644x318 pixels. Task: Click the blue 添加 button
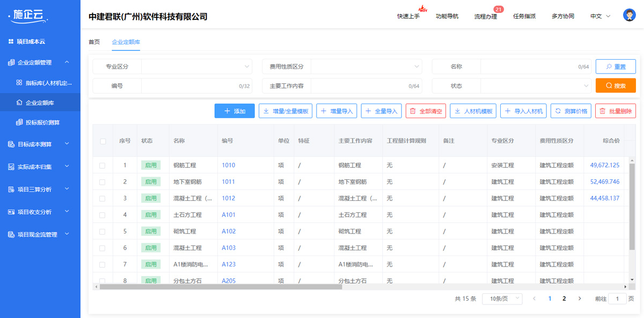235,111
